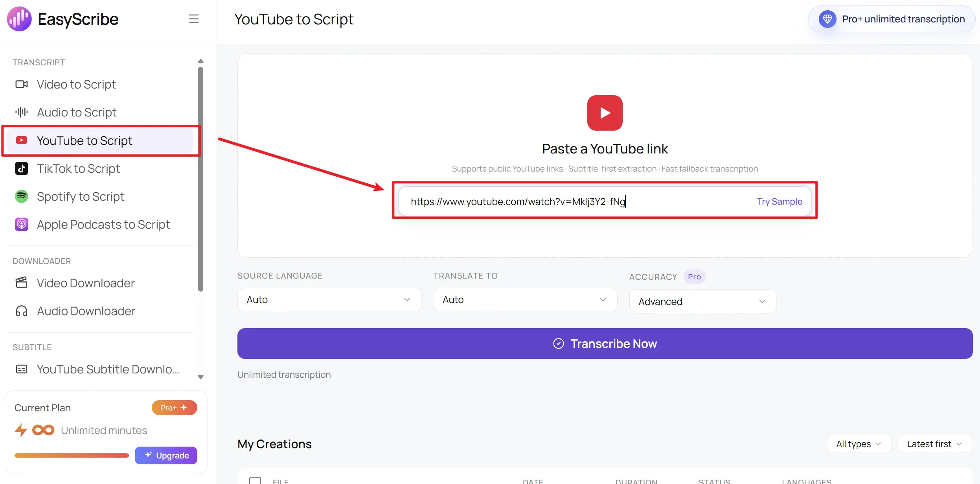Click the diamond icon in Pro+ banner
Image resolution: width=980 pixels, height=484 pixels.
(827, 19)
